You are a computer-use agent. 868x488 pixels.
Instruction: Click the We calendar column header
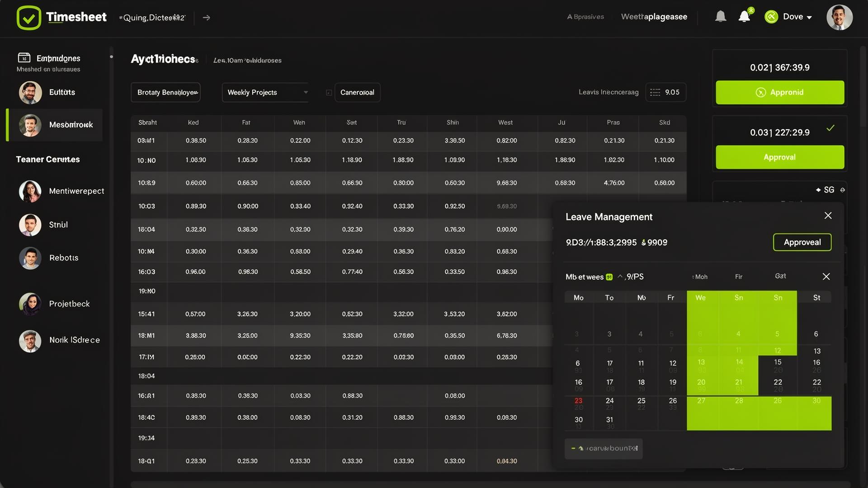[700, 298]
